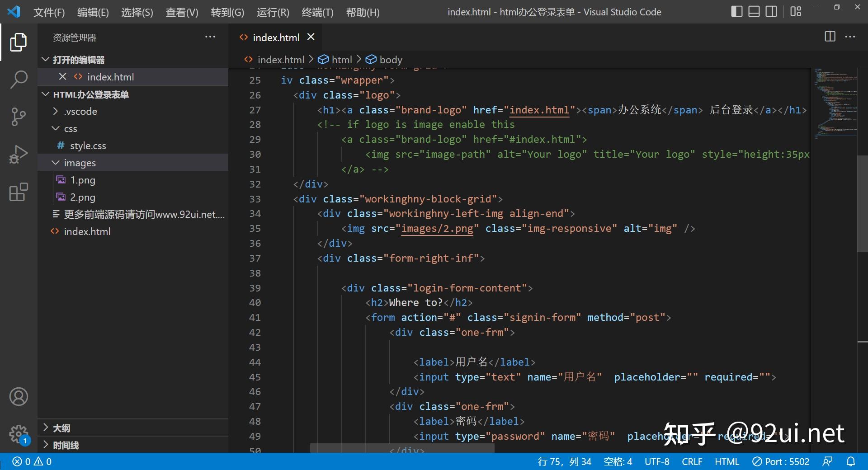Click the editor vertical scrollbar thumb
Image resolution: width=868 pixels, height=470 pixels.
862,203
